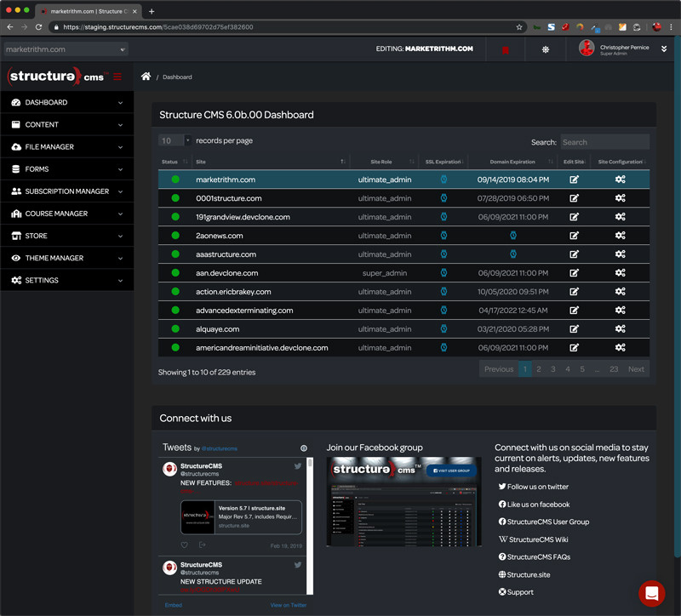Go to page 2 of results

[538, 369]
